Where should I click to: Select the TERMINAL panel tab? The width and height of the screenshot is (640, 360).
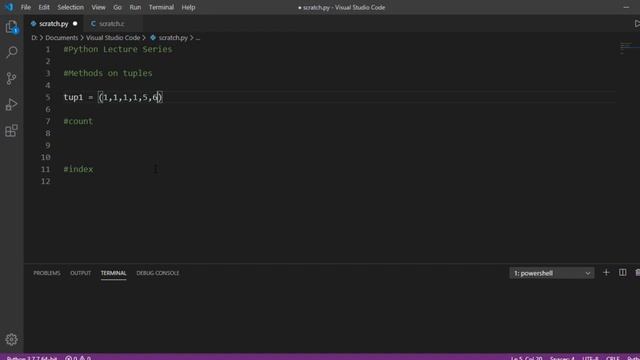click(x=113, y=273)
